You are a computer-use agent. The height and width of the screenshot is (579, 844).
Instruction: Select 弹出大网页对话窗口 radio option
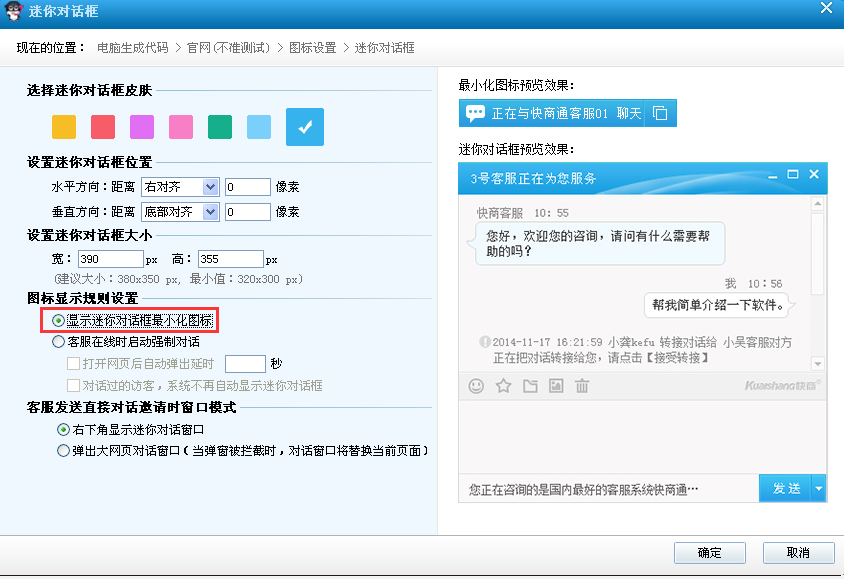[64, 451]
